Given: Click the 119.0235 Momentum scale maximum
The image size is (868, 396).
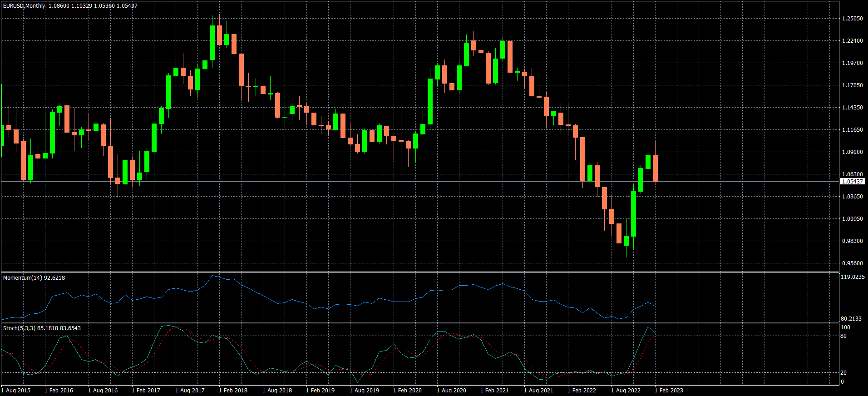Looking at the screenshot, I should point(853,277).
